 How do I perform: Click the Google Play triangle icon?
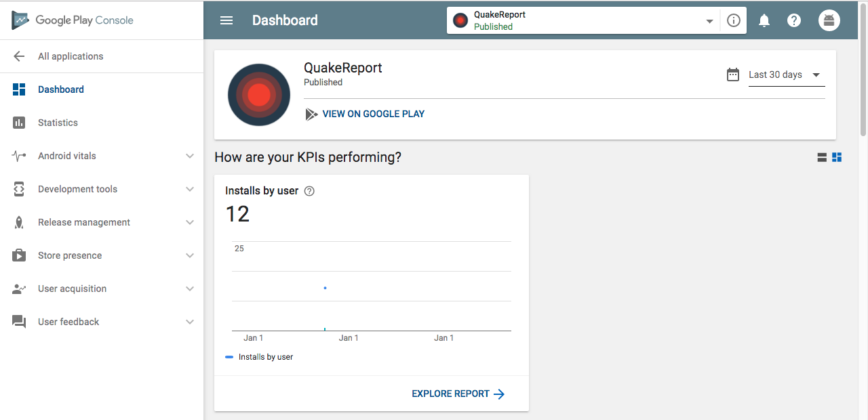(311, 114)
